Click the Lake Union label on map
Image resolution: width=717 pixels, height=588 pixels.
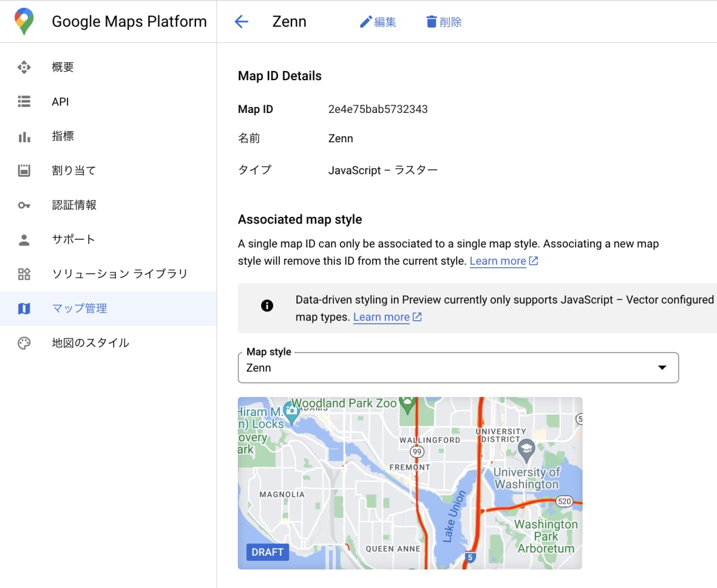click(x=454, y=517)
